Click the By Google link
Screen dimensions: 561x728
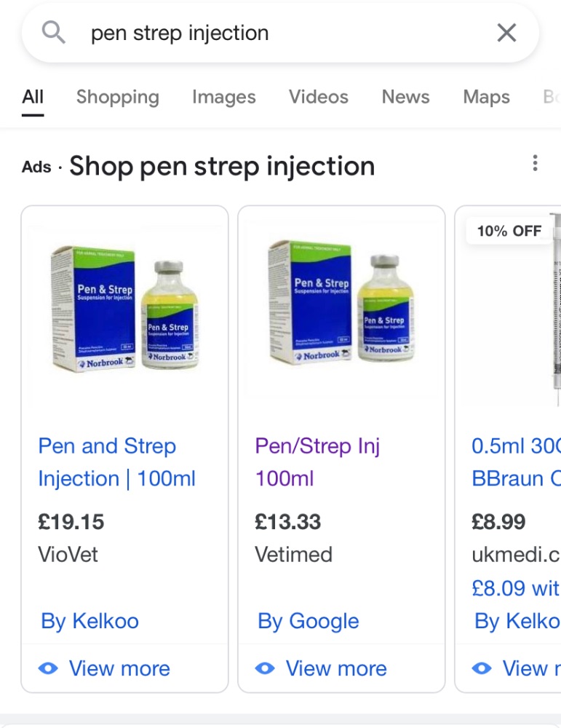pos(309,621)
